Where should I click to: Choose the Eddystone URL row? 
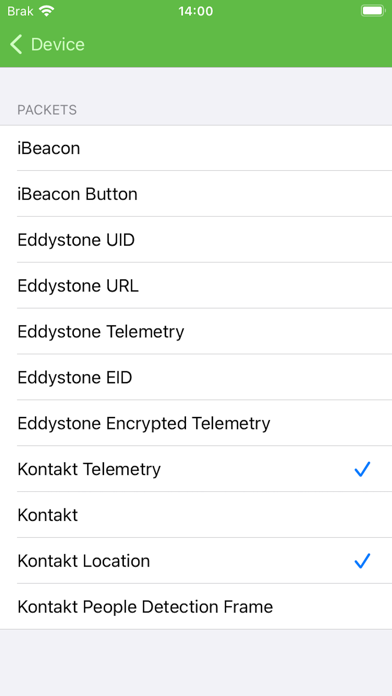click(196, 285)
